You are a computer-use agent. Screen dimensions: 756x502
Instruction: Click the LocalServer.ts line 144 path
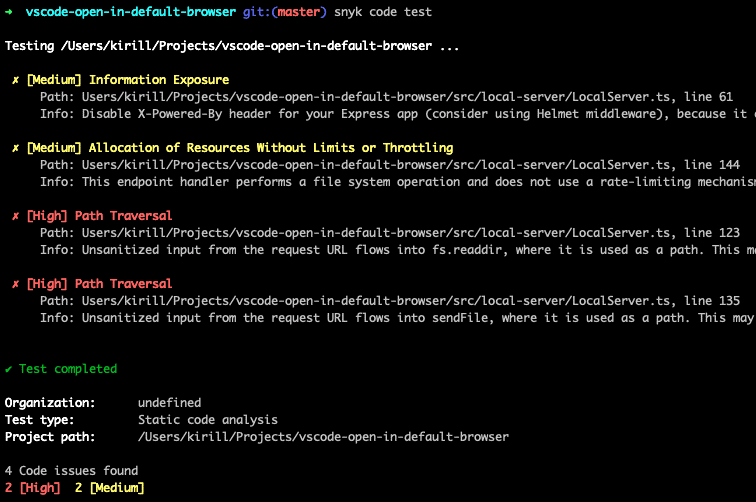(410, 165)
